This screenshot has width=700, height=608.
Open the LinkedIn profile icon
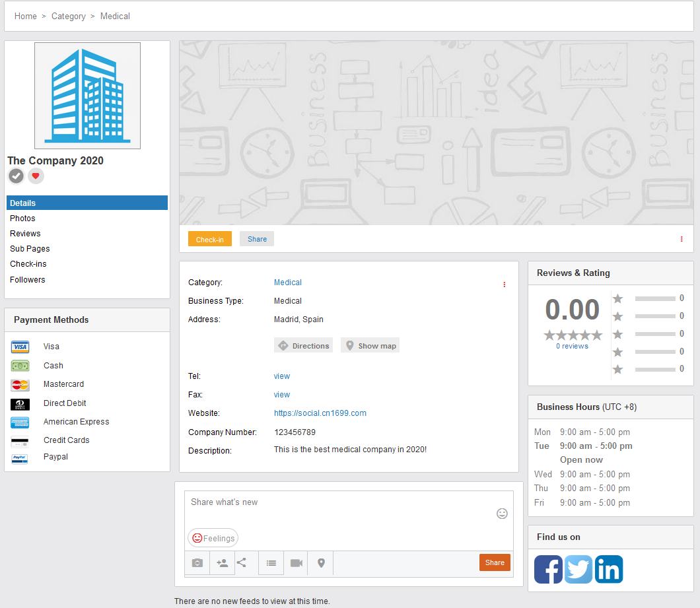pyautogui.click(x=609, y=569)
